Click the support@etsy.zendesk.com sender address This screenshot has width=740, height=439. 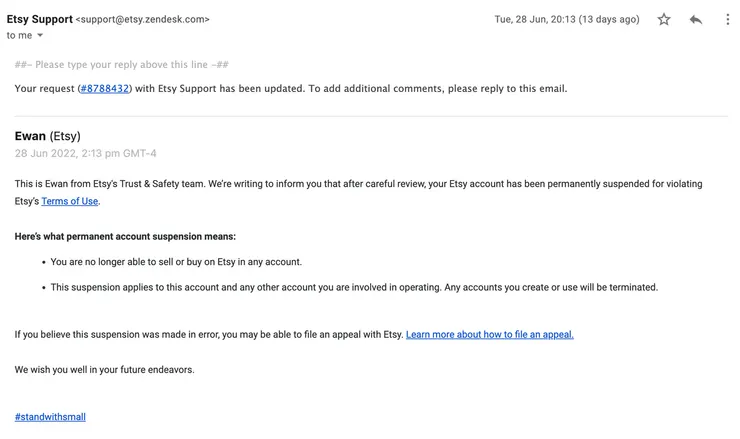click(143, 19)
